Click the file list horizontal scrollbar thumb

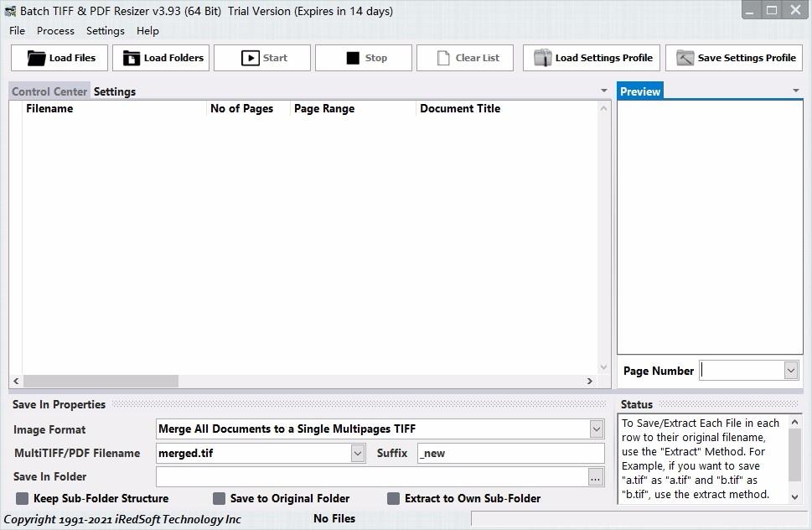coord(101,382)
